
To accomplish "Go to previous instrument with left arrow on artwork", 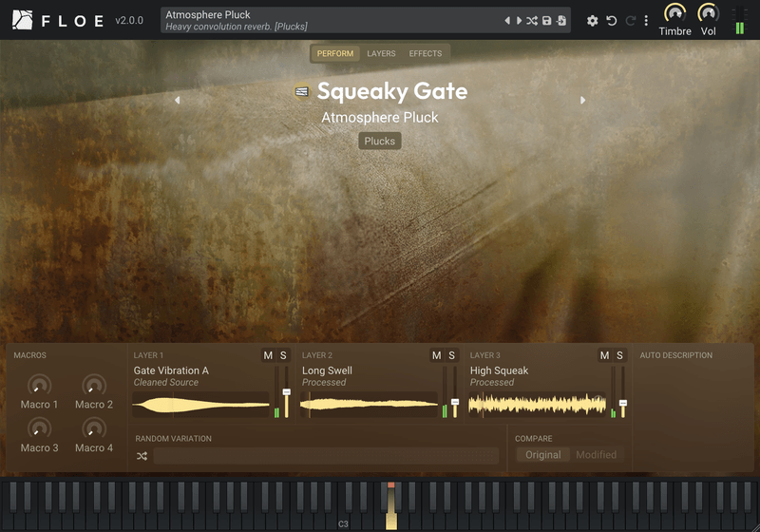I will pos(178,100).
